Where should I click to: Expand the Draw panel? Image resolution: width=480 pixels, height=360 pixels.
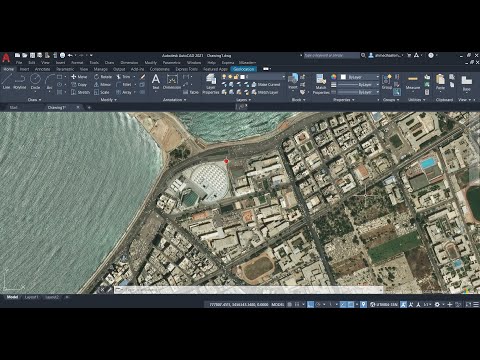point(34,100)
